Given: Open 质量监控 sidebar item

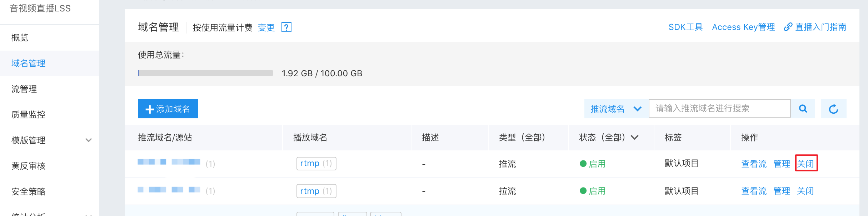Looking at the screenshot, I should pyautogui.click(x=50, y=114).
